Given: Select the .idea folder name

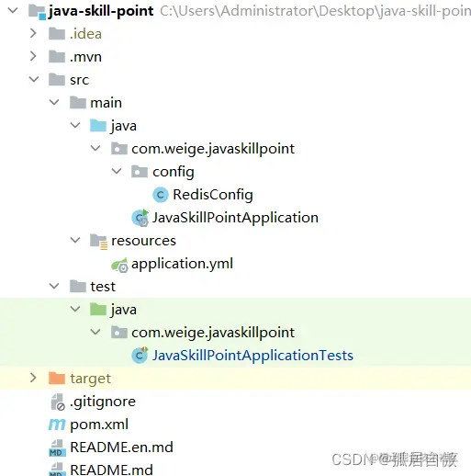Looking at the screenshot, I should (x=85, y=34).
